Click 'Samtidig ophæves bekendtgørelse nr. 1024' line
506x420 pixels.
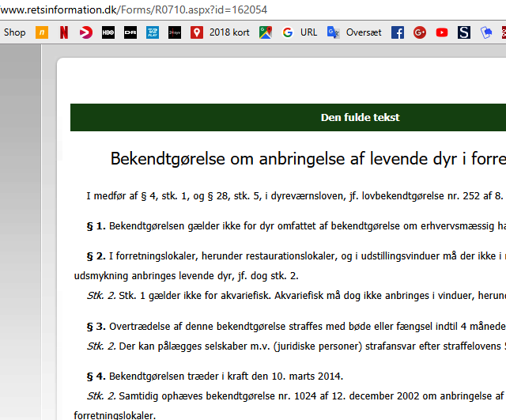coord(296,395)
